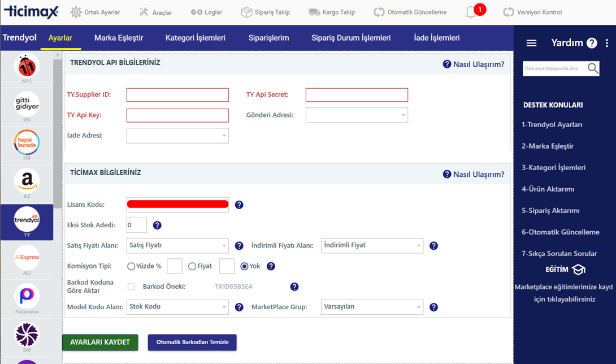
Task: Click the Yüzde % commission value field
Action: (x=175, y=266)
